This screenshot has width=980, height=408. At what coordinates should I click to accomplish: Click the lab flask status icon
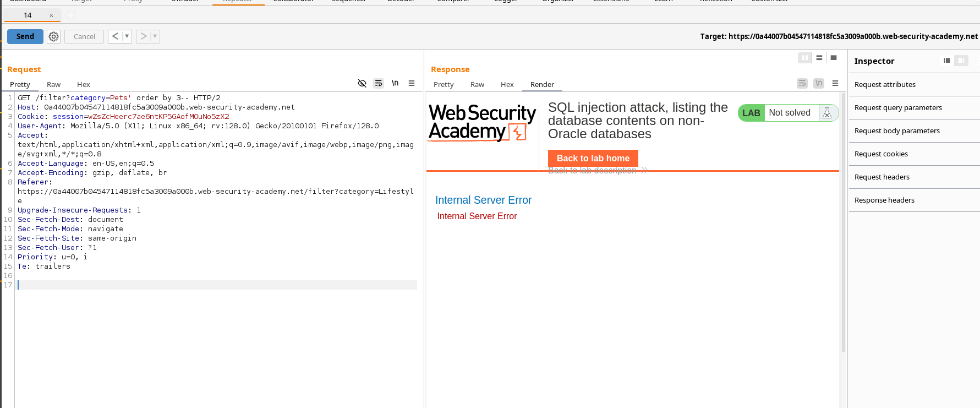tap(827, 113)
